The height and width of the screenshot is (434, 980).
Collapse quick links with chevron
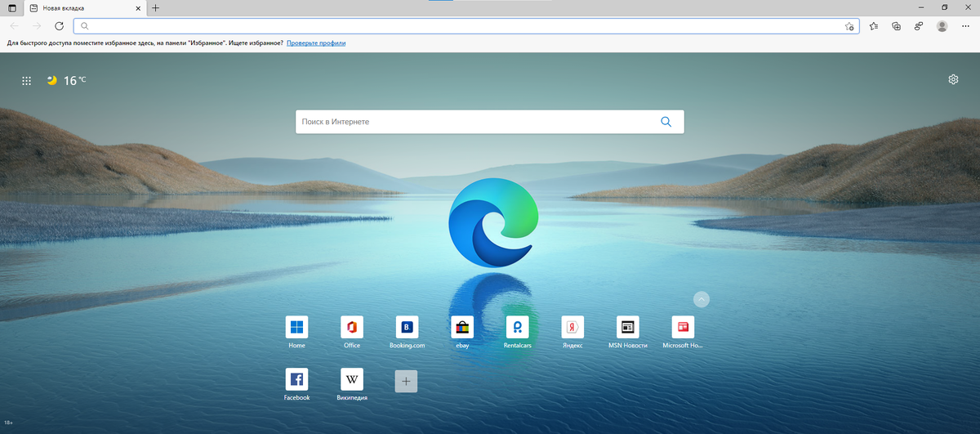[702, 299]
